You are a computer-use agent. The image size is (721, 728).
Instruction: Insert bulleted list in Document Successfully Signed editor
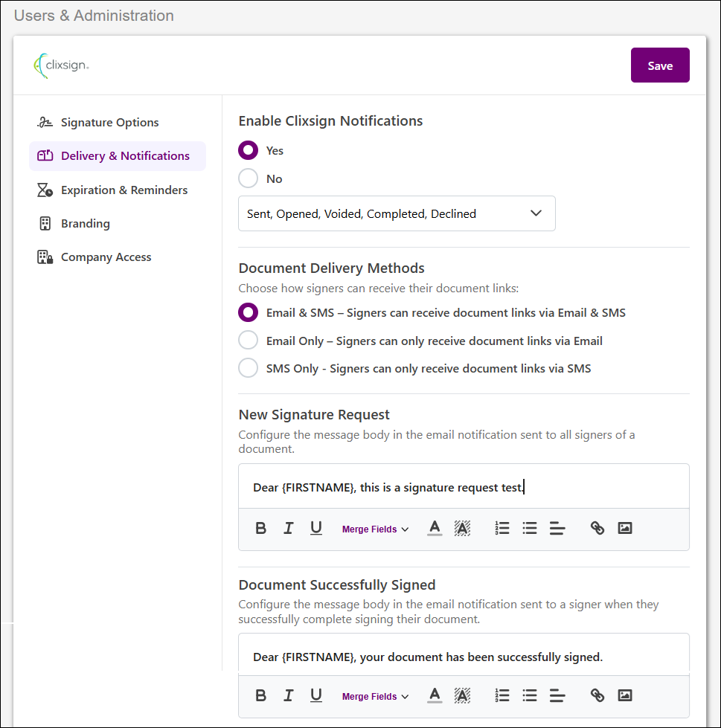(x=530, y=695)
